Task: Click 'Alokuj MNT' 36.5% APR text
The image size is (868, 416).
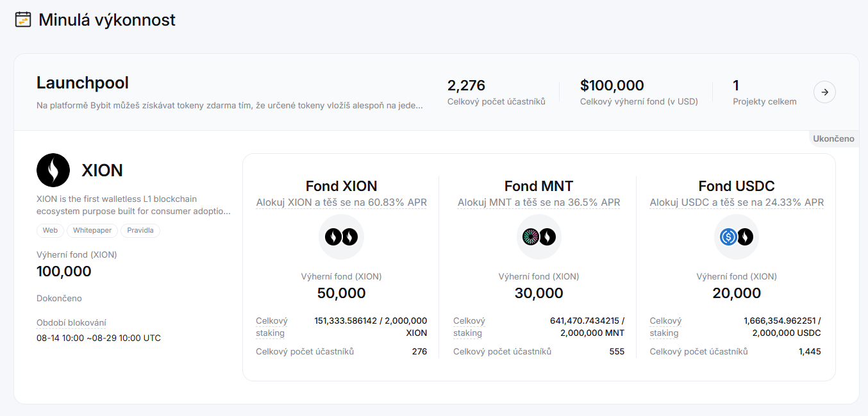Action: 538,203
